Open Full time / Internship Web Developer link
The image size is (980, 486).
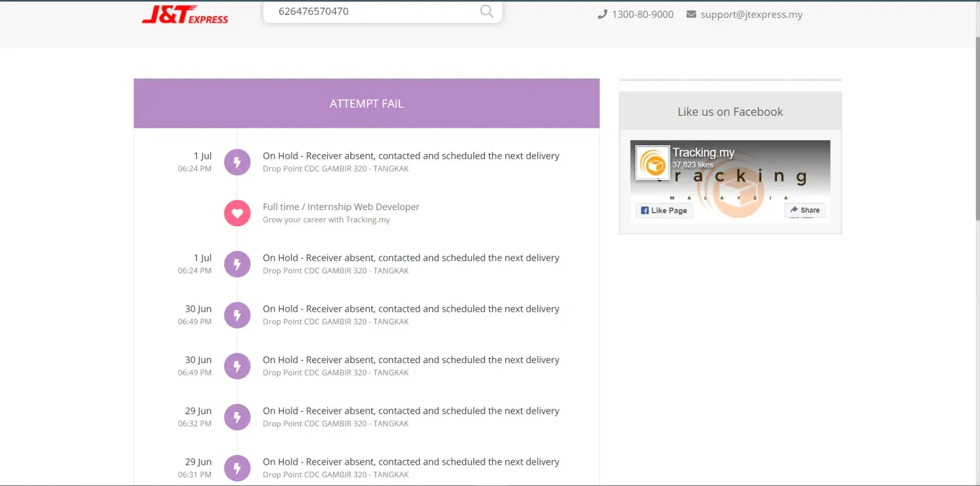[341, 207]
